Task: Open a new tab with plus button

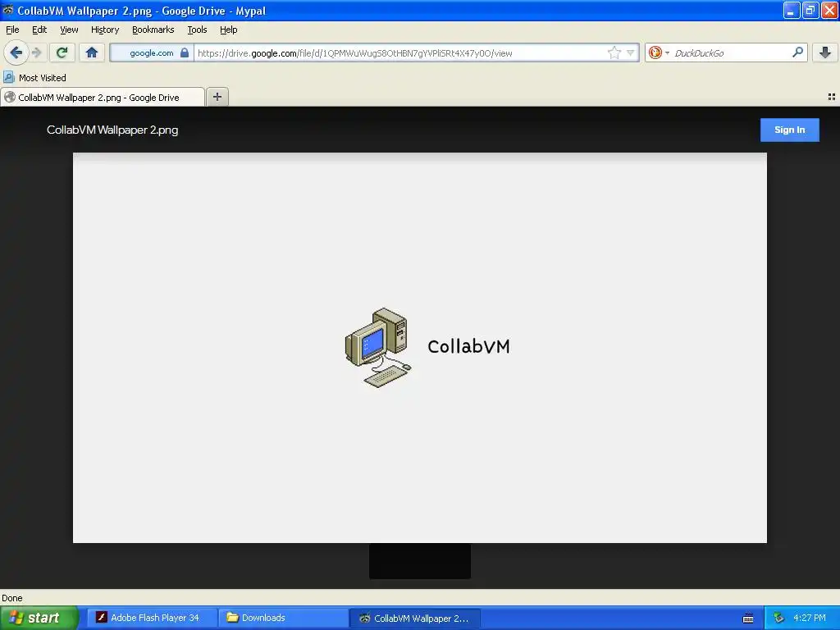Action: coord(217,97)
